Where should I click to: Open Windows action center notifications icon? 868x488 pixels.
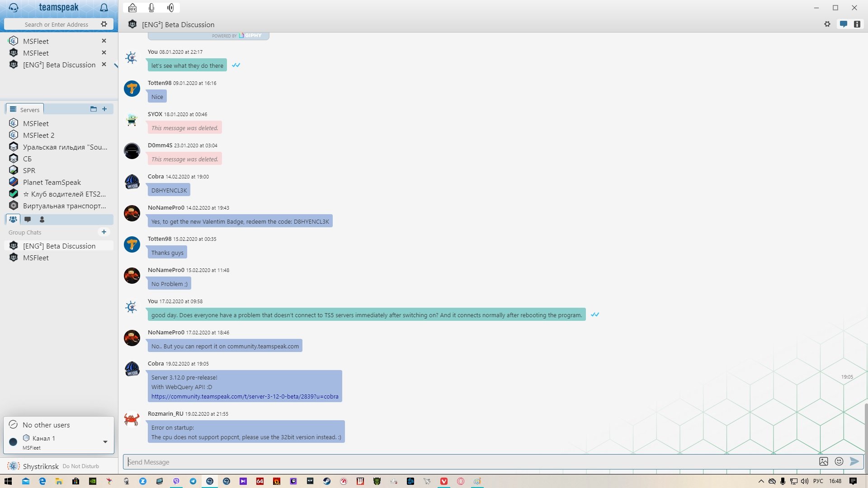tap(853, 481)
